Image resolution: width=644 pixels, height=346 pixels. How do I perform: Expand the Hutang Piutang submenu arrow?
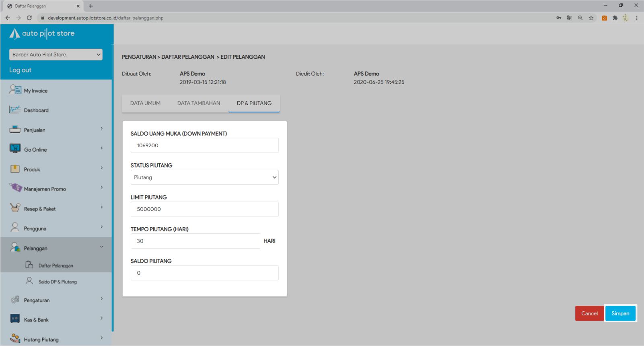pos(101,338)
